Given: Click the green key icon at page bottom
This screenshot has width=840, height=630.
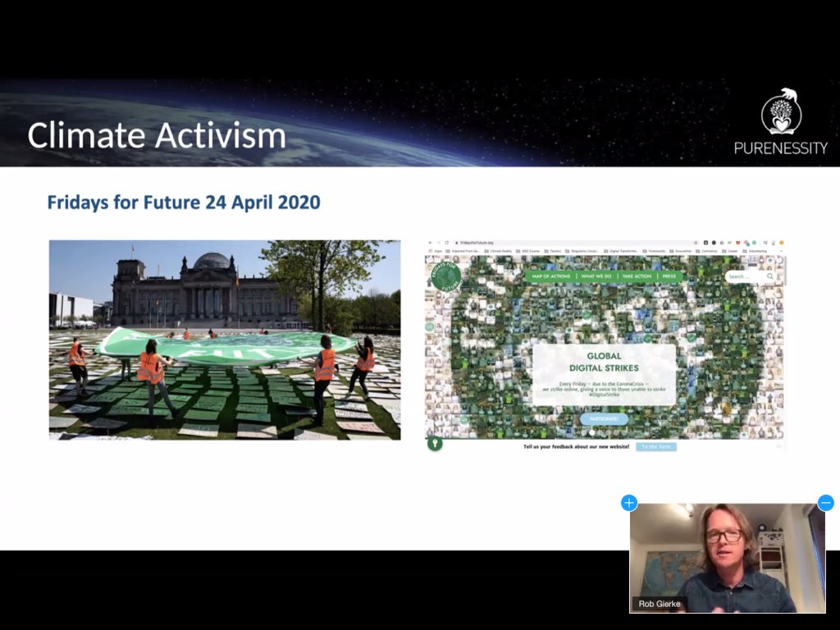Looking at the screenshot, I should [x=435, y=444].
